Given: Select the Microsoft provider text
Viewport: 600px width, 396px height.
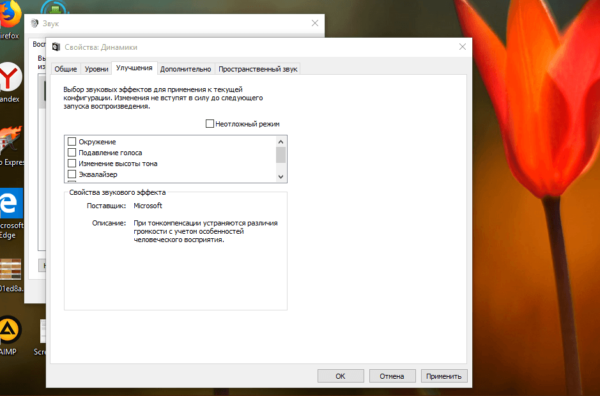Looking at the screenshot, I should [x=148, y=206].
